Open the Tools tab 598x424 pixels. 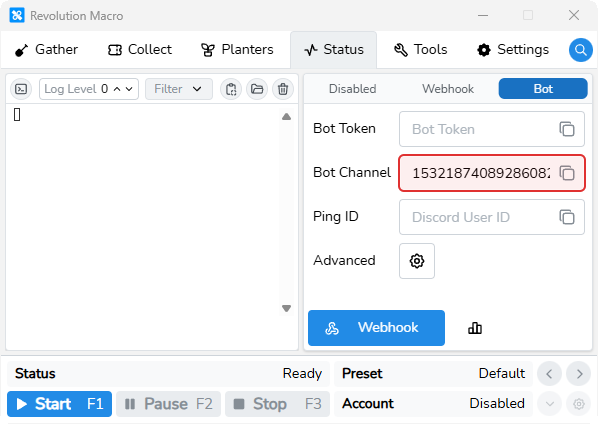point(421,50)
